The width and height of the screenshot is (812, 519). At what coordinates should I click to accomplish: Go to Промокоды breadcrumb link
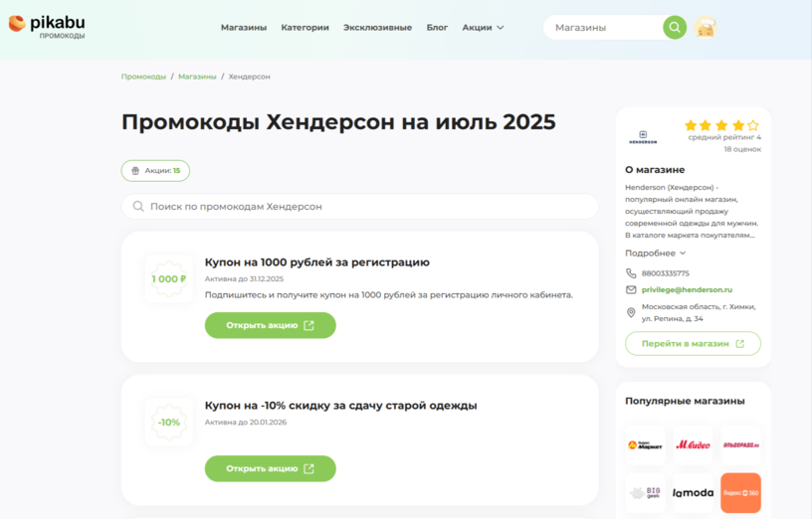[x=143, y=77]
